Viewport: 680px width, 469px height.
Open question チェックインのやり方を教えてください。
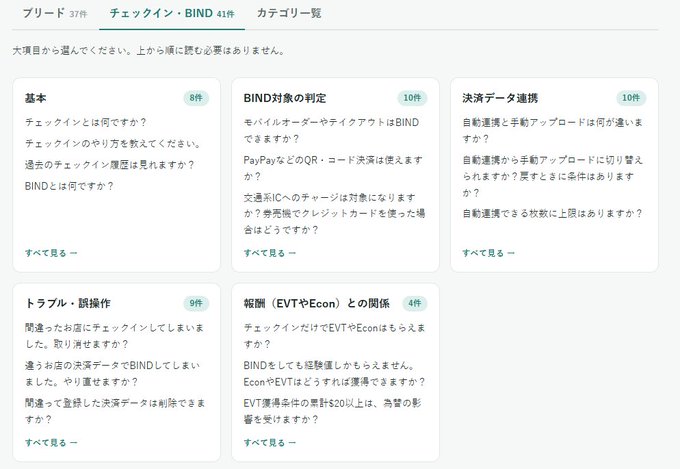pyautogui.click(x=113, y=144)
